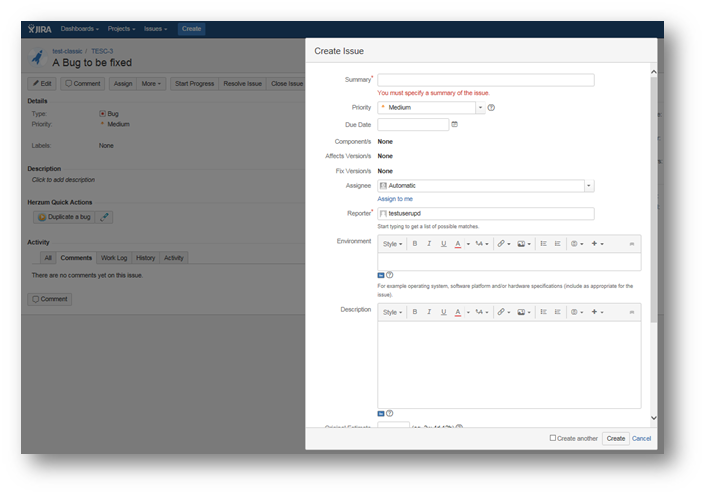Click Italic icon in Description editor toolbar

click(429, 312)
